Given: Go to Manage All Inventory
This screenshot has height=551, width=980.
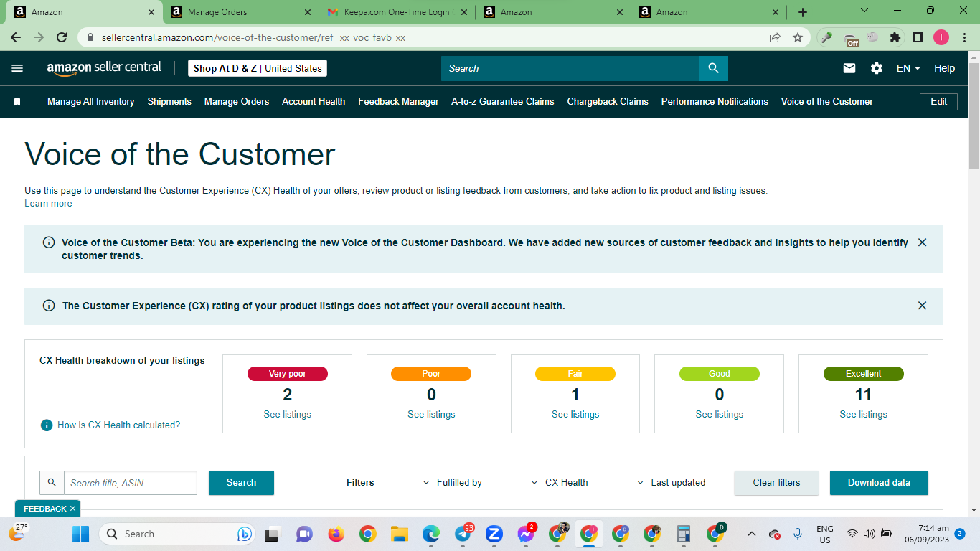Looking at the screenshot, I should [91, 102].
